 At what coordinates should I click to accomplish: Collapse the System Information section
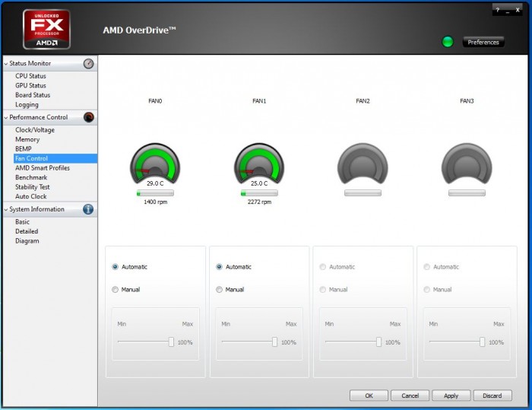[x=6, y=209]
